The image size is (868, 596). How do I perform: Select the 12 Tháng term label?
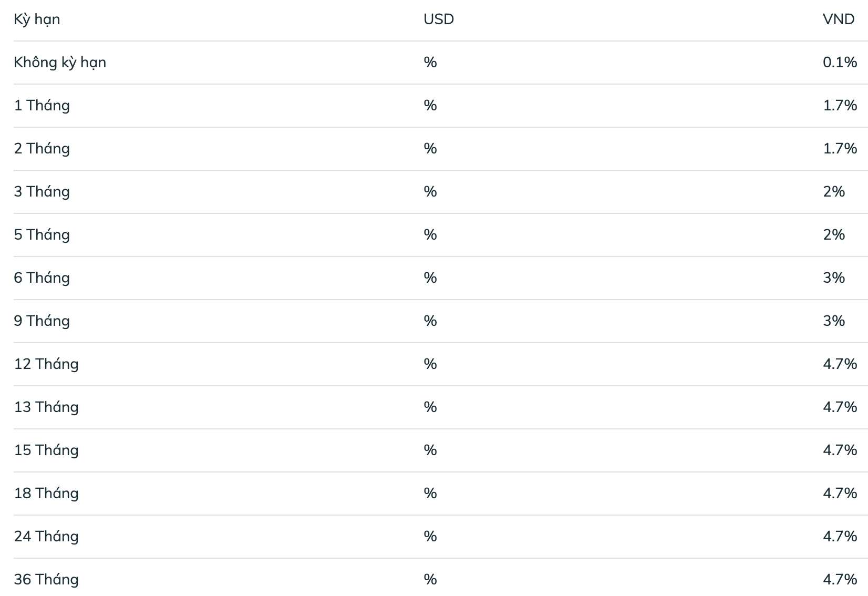46,364
